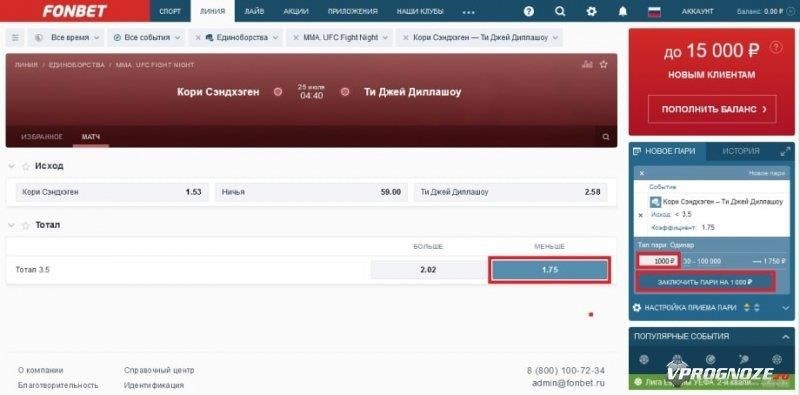This screenshot has width=800, height=395.
Task: Star the Исход market
Action: click(26, 166)
